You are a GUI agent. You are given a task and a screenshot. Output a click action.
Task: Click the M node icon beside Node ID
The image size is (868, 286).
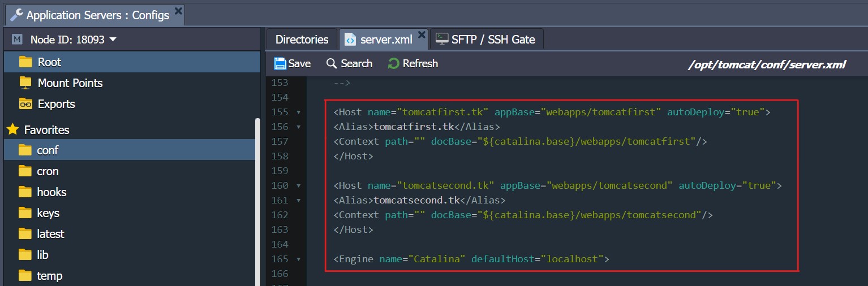(x=18, y=40)
